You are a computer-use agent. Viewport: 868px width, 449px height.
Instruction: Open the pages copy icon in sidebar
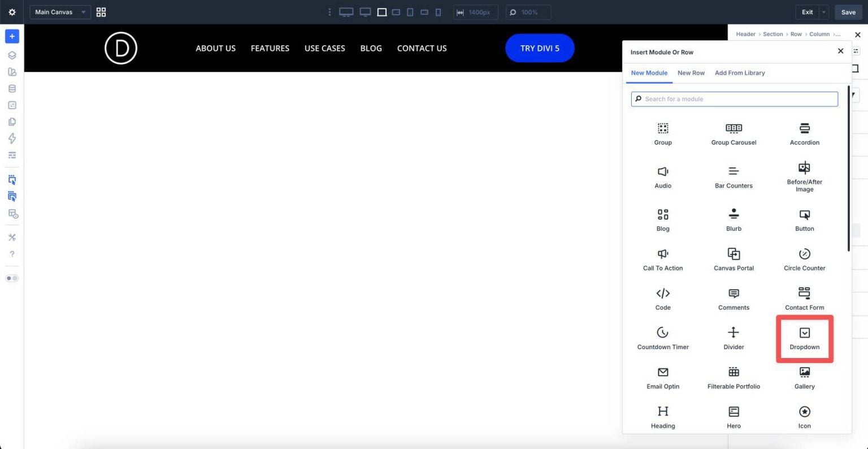12,122
